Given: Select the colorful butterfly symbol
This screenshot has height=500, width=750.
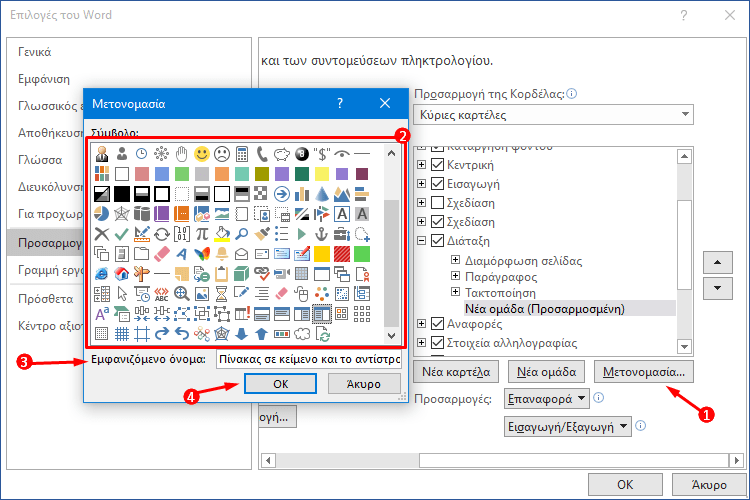Looking at the screenshot, I should [x=202, y=254].
